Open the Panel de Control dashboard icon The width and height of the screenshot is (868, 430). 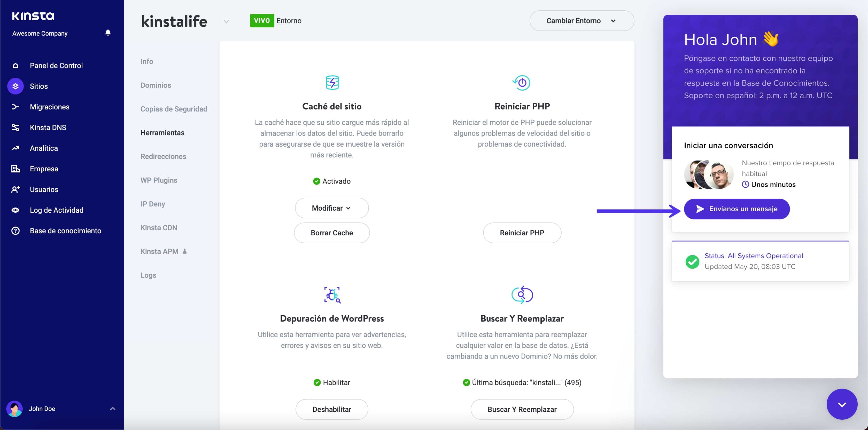click(x=16, y=65)
